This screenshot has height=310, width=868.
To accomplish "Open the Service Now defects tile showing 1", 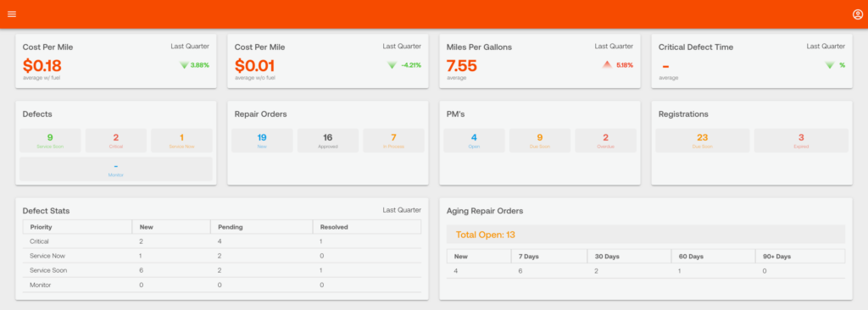I will coord(181,141).
